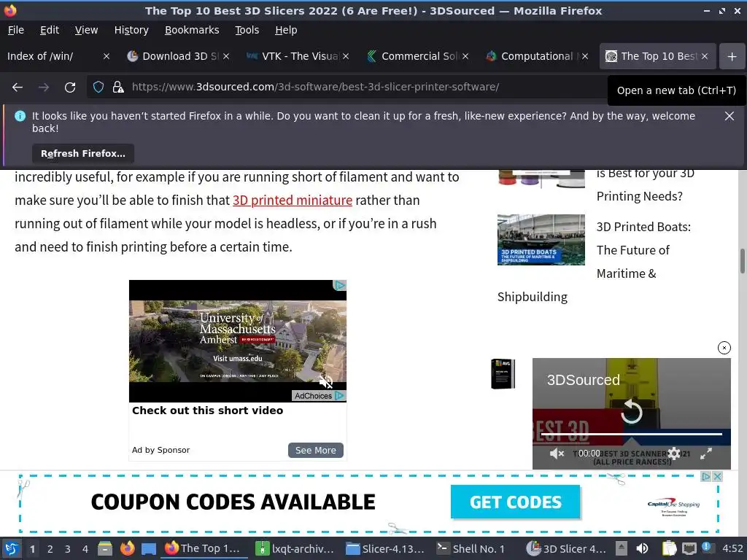747x560 pixels.
Task: Click the show desktop taskbar icon
Action: pos(149,548)
